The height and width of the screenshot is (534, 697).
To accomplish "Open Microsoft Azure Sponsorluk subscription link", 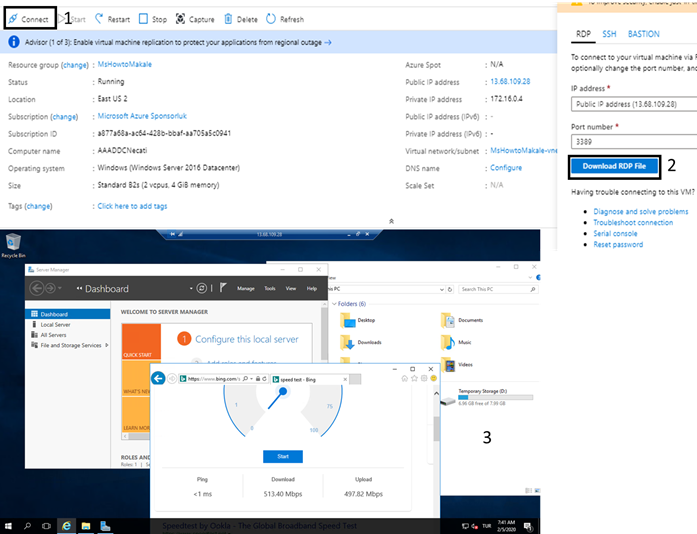I will click(x=142, y=116).
